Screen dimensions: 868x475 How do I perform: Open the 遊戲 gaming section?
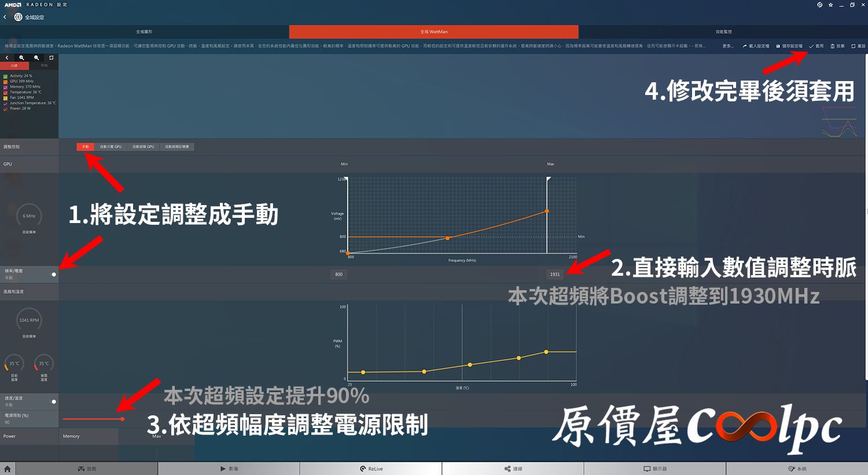pos(87,469)
